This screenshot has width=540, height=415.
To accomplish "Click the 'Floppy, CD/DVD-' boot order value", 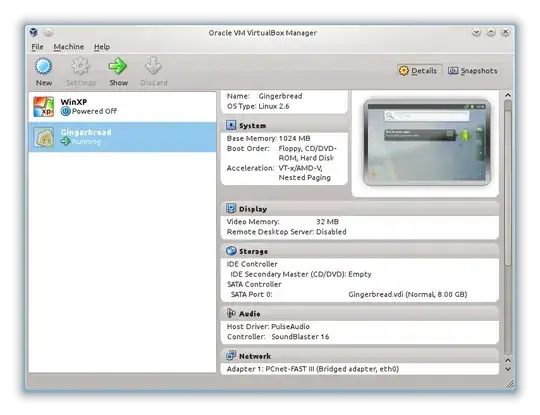I will (x=308, y=148).
